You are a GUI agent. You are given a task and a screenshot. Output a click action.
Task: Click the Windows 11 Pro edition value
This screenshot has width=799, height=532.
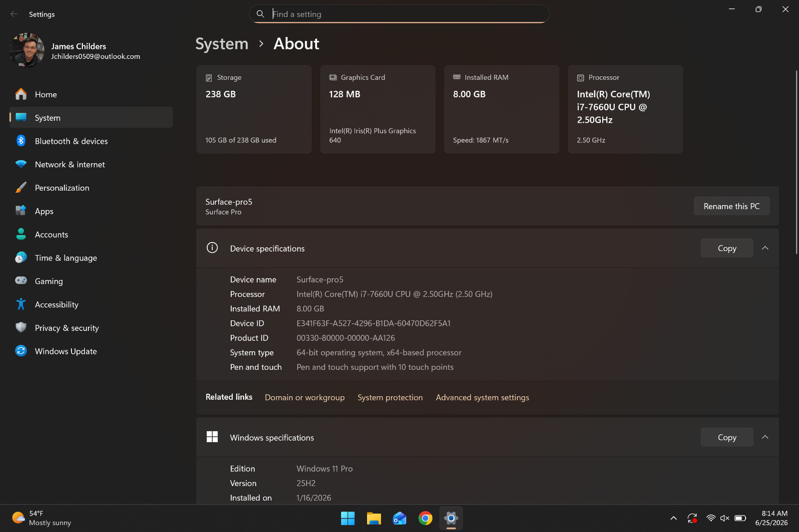click(325, 469)
